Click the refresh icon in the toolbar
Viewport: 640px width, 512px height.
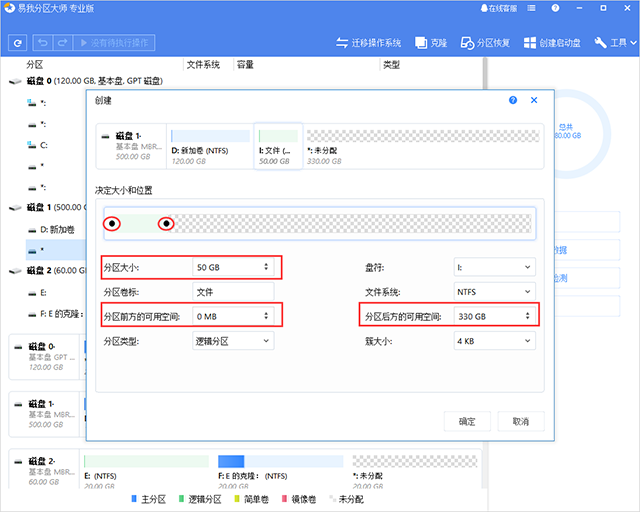(18, 43)
